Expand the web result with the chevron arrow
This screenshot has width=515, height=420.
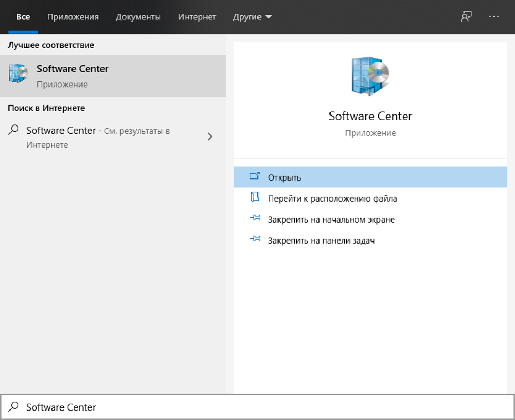210,136
